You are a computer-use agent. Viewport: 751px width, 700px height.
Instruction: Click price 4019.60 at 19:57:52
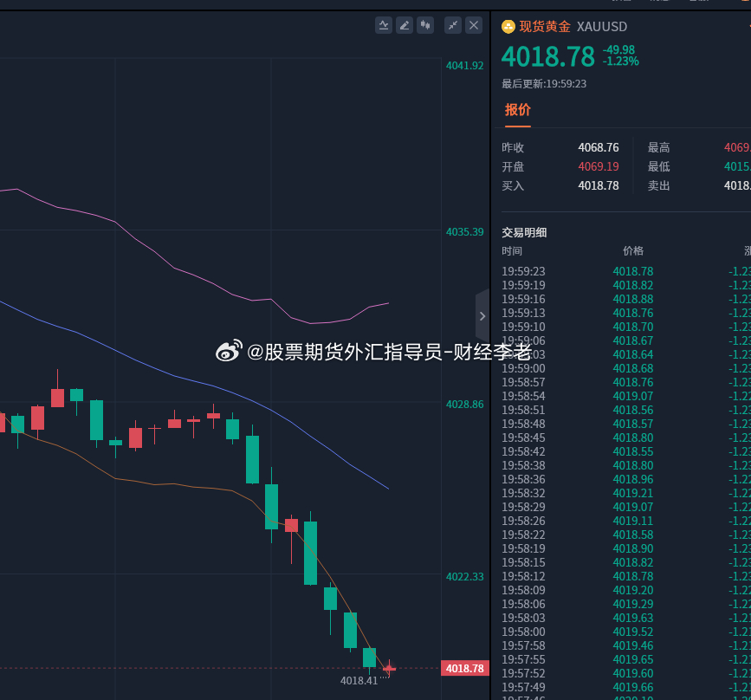633,674
